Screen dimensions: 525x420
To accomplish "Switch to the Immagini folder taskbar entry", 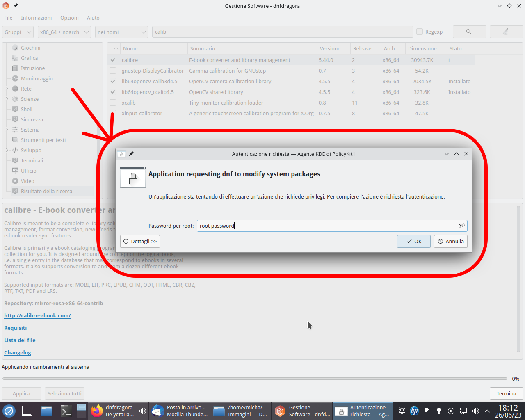I will pos(241,411).
